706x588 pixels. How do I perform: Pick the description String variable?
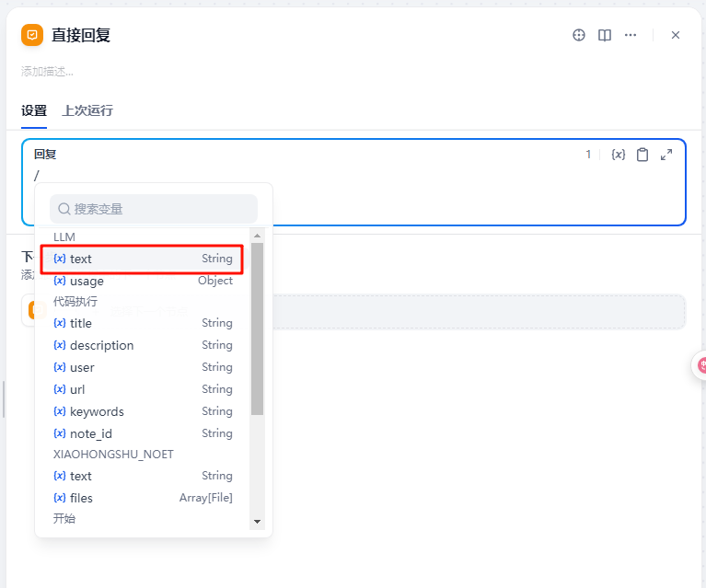[x=143, y=345]
